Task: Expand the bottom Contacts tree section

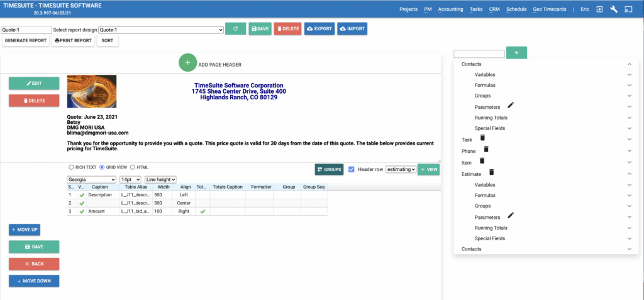Action: (629, 249)
